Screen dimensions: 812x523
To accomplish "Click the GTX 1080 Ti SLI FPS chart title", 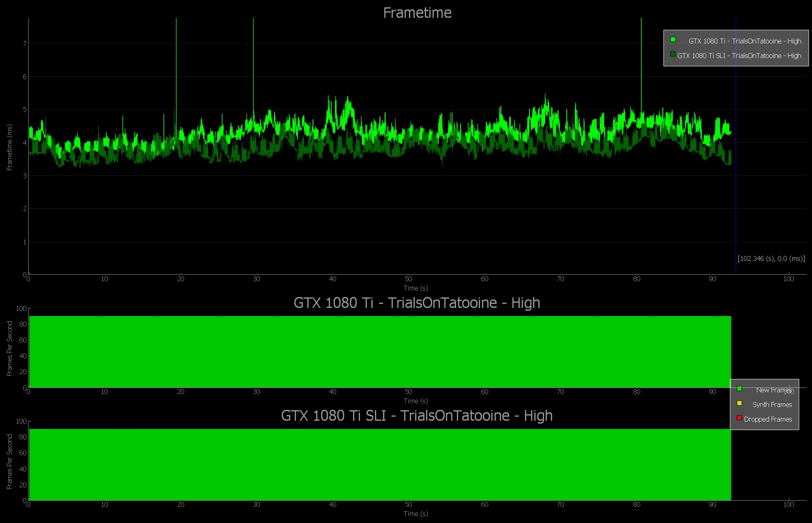I will [417, 416].
